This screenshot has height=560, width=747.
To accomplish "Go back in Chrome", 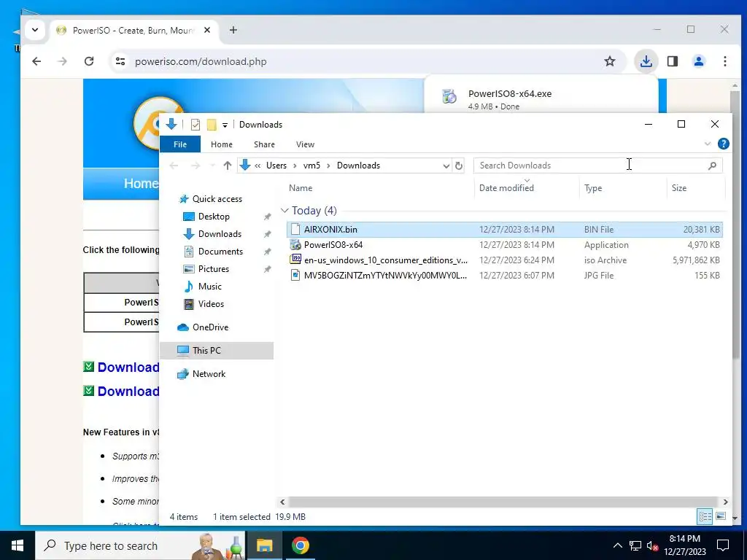I will point(36,61).
